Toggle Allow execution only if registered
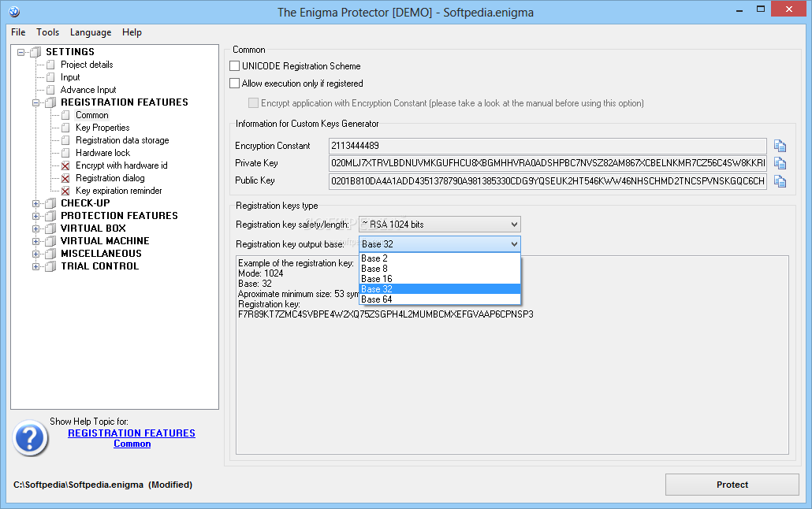The width and height of the screenshot is (812, 509). [x=235, y=83]
